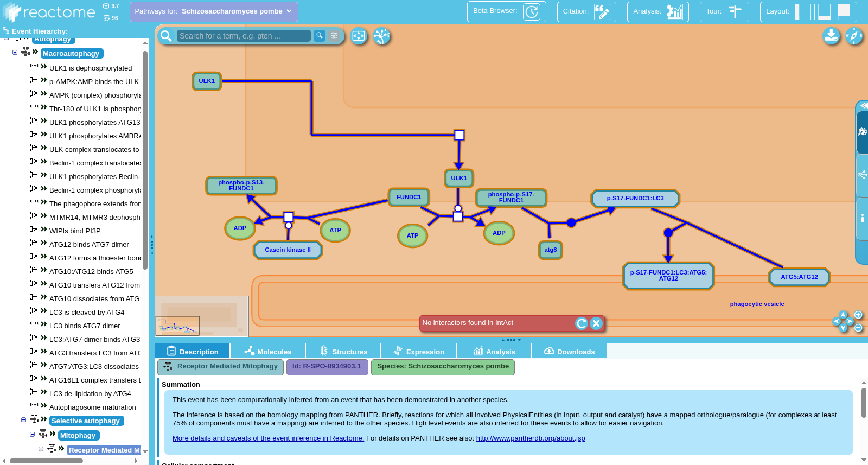The image size is (868, 465).
Task: Click the Citation quote icon
Action: click(x=602, y=11)
